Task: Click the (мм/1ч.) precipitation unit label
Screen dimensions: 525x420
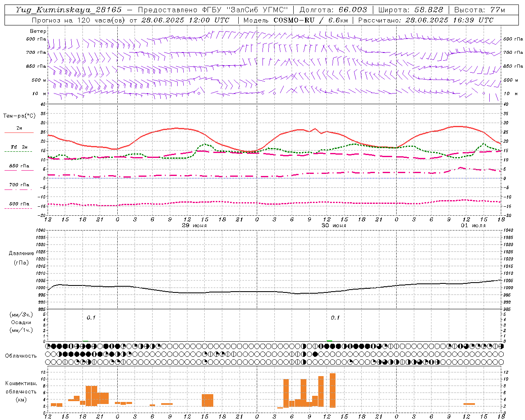Action: 21,330
